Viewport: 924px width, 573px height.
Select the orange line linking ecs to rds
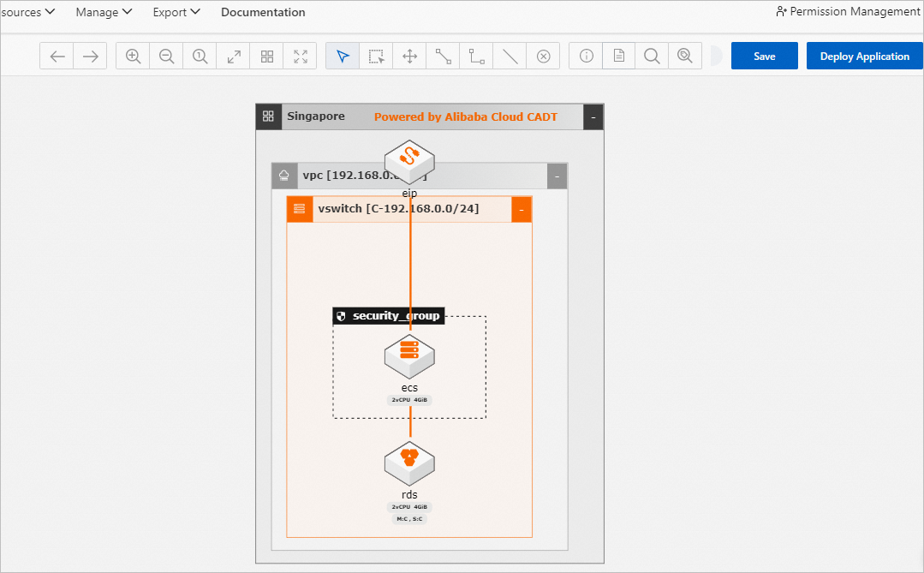click(410, 421)
